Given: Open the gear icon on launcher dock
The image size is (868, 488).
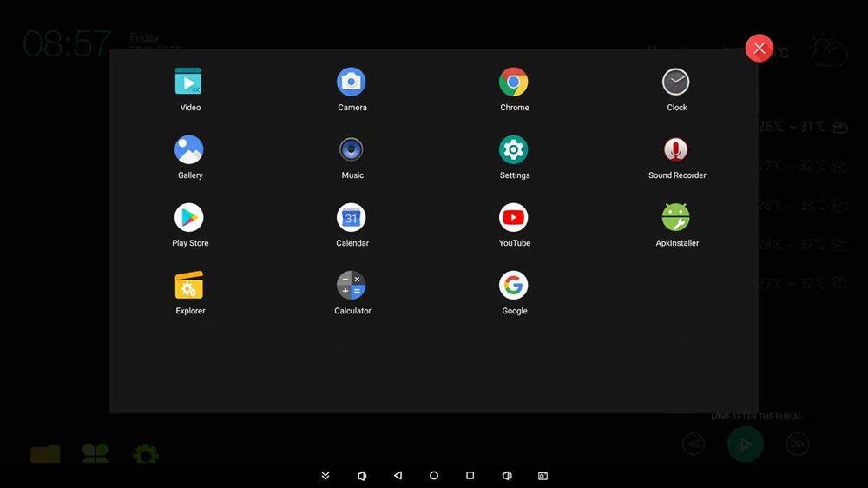Looking at the screenshot, I should coord(146,454).
